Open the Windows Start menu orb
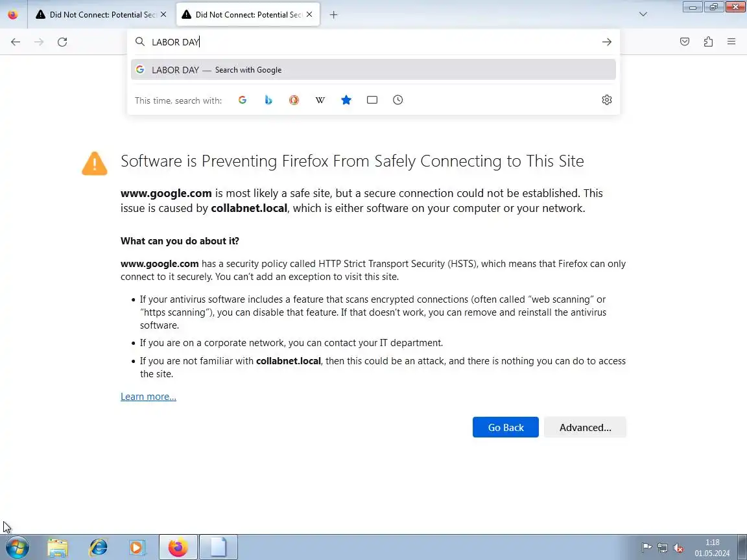The image size is (747, 560). [17, 548]
